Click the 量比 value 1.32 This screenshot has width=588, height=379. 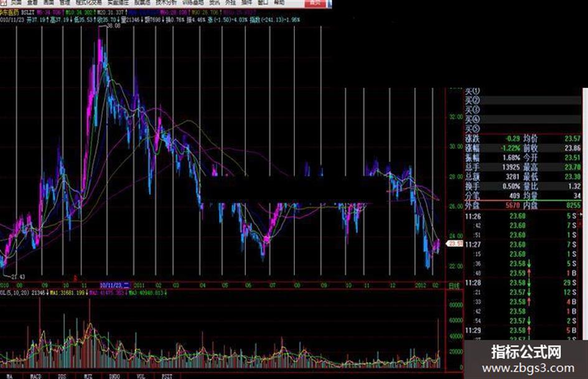coord(574,187)
